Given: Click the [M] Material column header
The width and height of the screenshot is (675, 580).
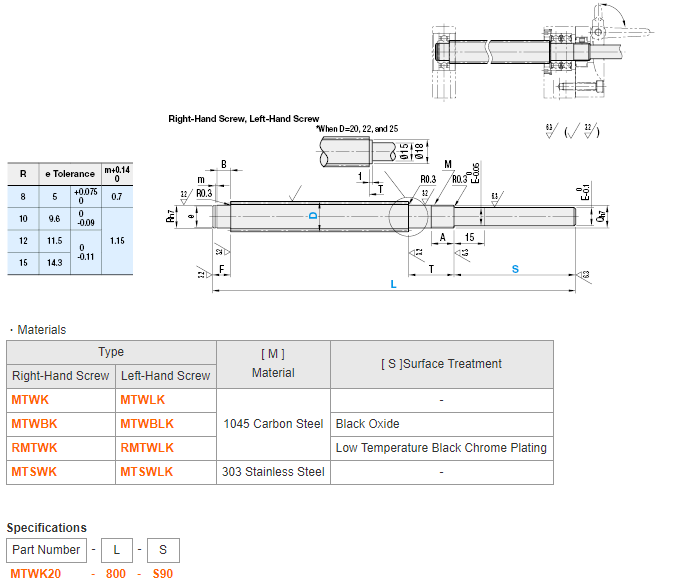Looking at the screenshot, I should (x=273, y=364).
